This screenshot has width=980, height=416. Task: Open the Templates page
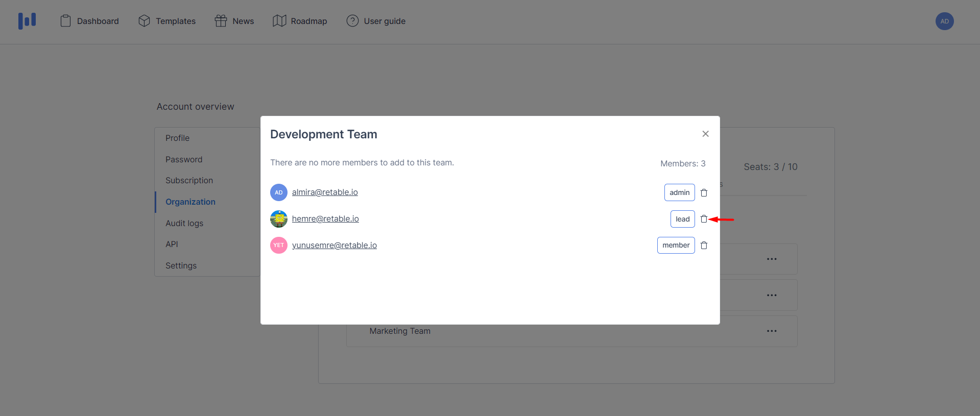pyautogui.click(x=167, y=21)
